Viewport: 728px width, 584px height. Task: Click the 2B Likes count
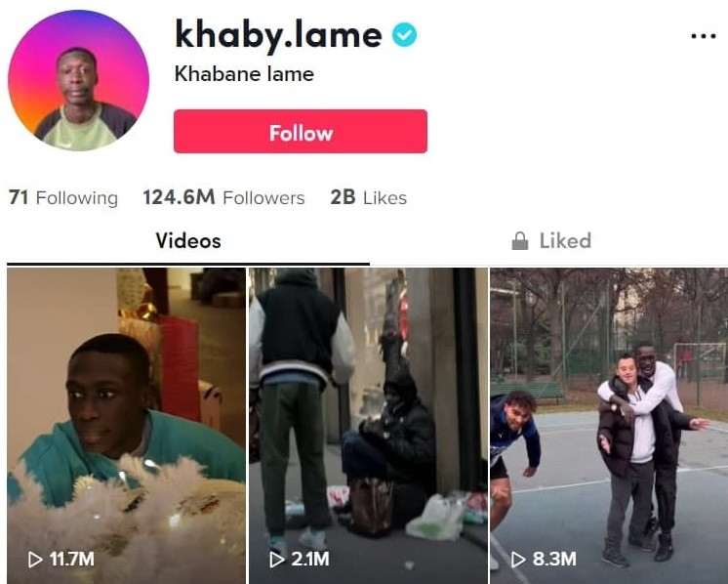click(369, 197)
